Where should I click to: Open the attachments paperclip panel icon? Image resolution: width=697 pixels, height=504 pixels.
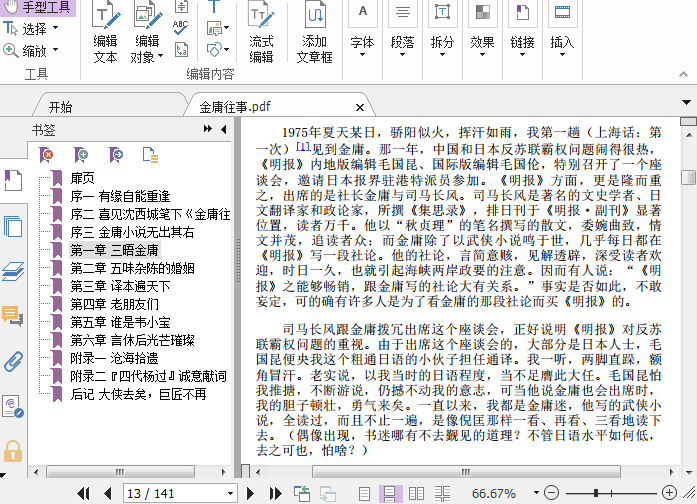coord(13,361)
